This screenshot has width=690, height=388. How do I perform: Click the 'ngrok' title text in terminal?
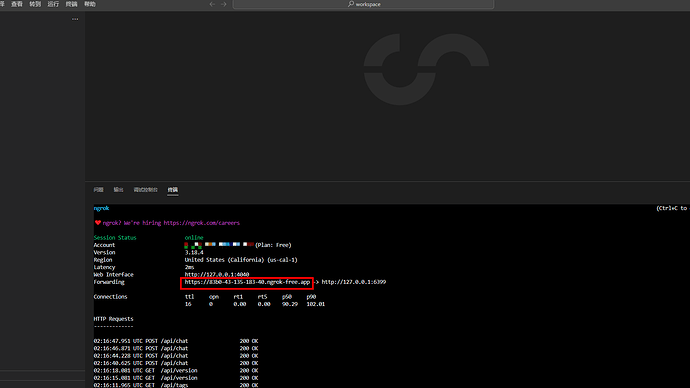click(101, 208)
